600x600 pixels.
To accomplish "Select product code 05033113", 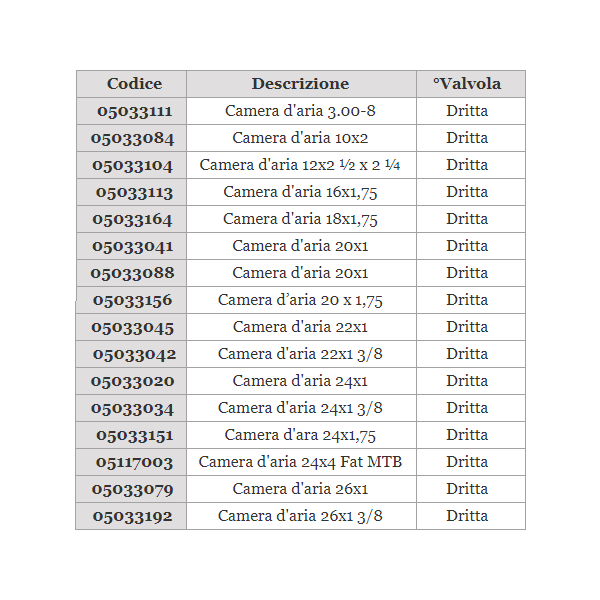I will tap(134, 192).
